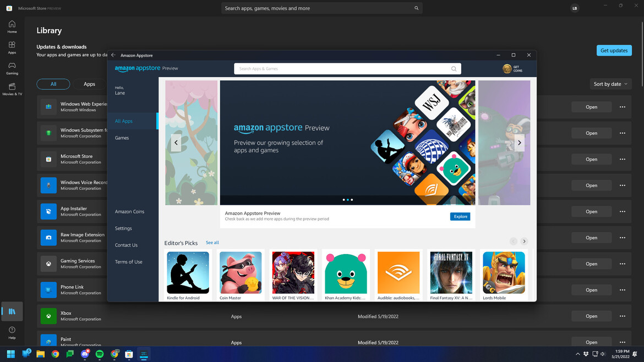Open War of the Visions app tile
Screen dimensions: 644x362
tap(293, 276)
